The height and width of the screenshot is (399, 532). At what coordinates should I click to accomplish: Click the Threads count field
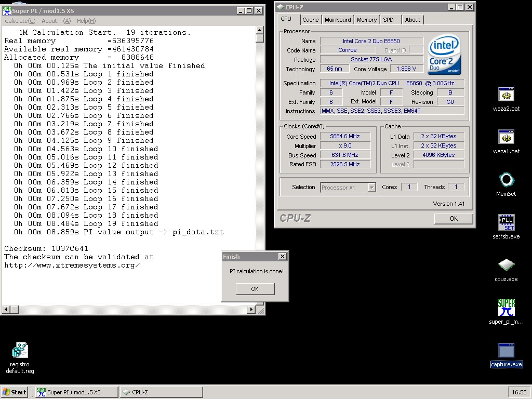pos(456,187)
